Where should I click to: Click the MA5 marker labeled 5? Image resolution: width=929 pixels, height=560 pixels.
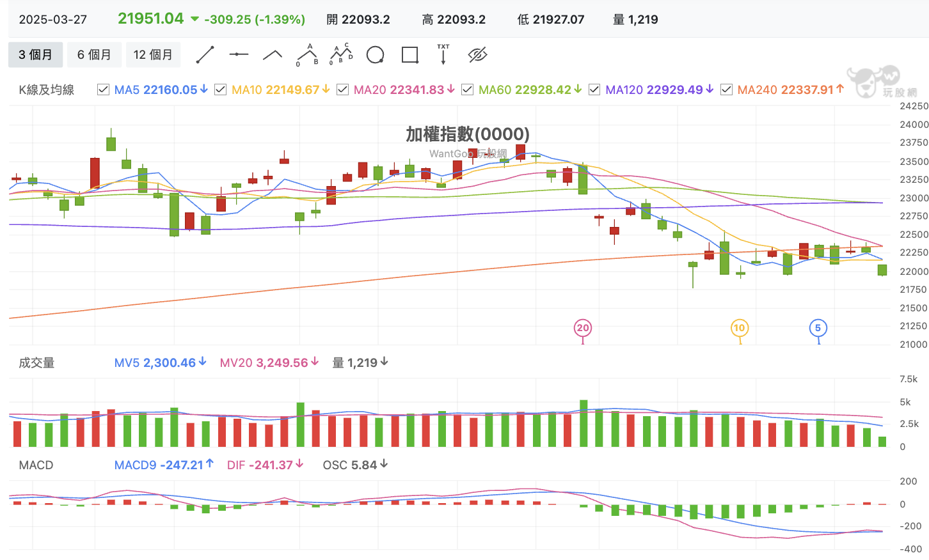pyautogui.click(x=818, y=328)
